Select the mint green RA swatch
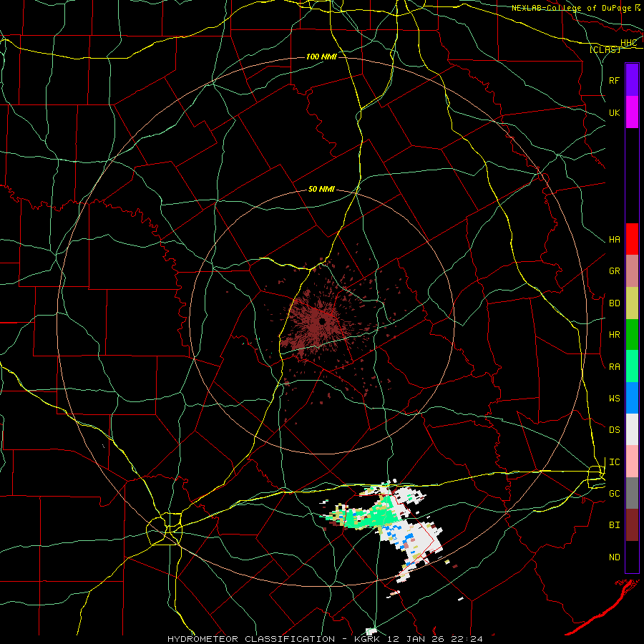The height and width of the screenshot is (644, 644). click(632, 366)
